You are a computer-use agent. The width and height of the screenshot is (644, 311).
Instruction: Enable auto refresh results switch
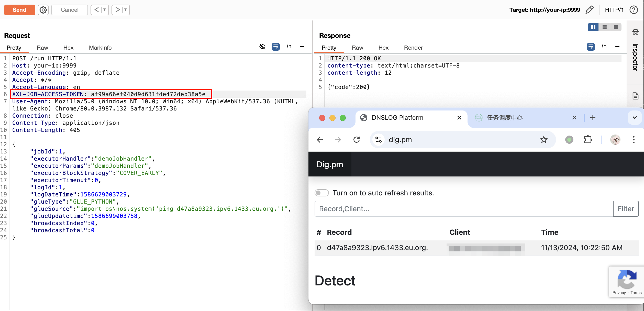click(321, 193)
